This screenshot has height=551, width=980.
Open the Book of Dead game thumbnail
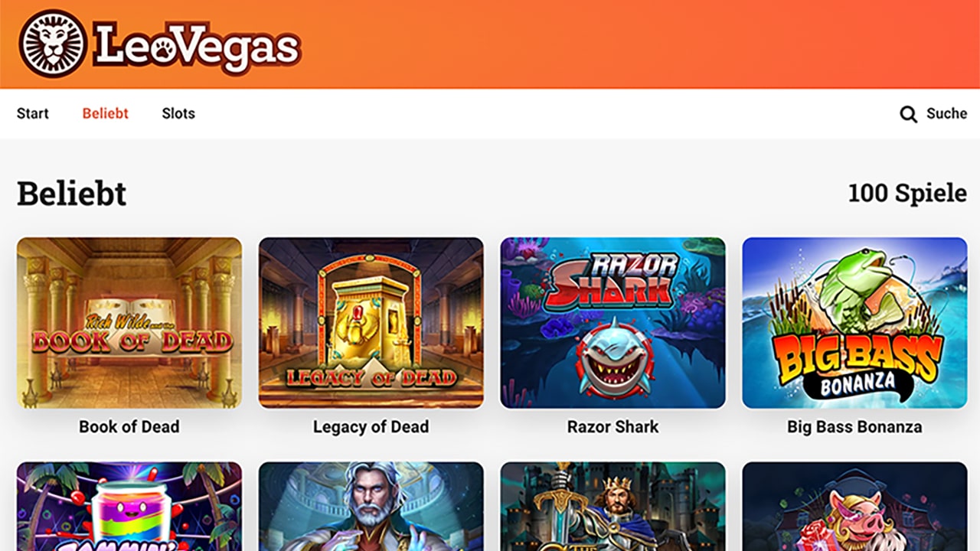(129, 323)
